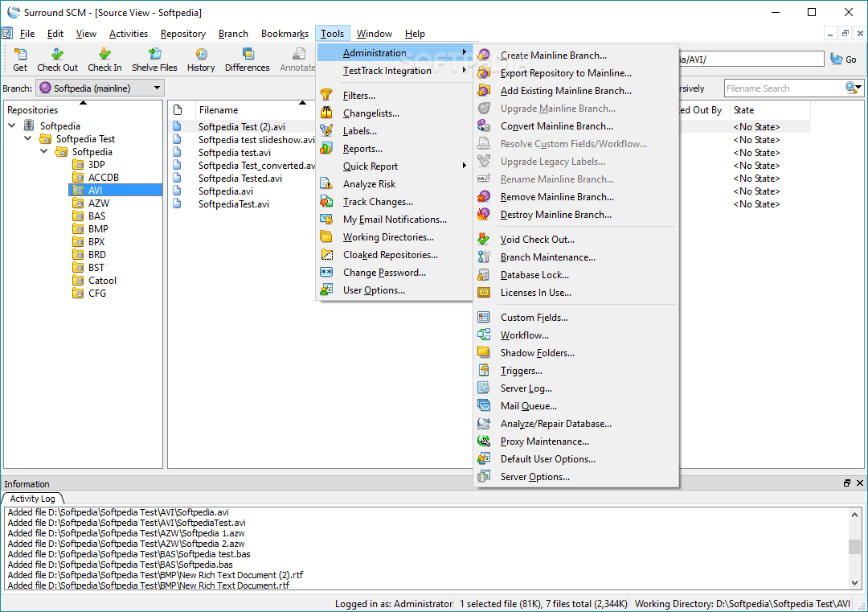
Task: Switch to the Activity Log tab
Action: click(32, 499)
